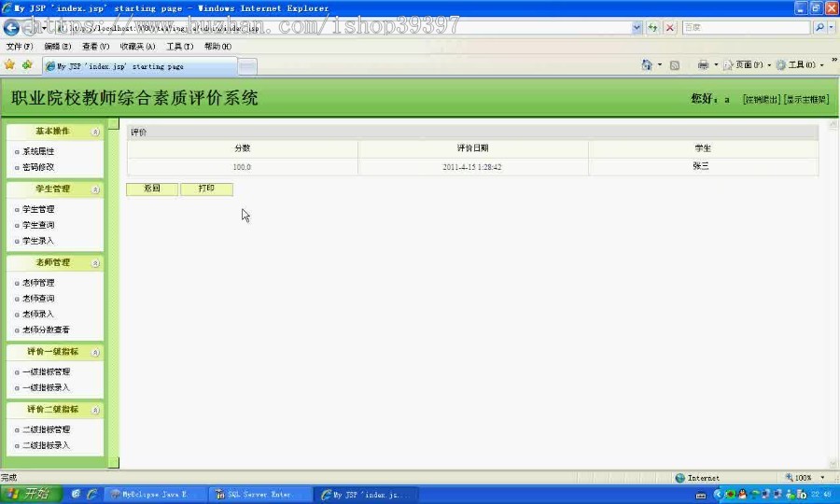Open 老师查询 in sidebar
This screenshot has width=840, height=504.
pyautogui.click(x=38, y=299)
